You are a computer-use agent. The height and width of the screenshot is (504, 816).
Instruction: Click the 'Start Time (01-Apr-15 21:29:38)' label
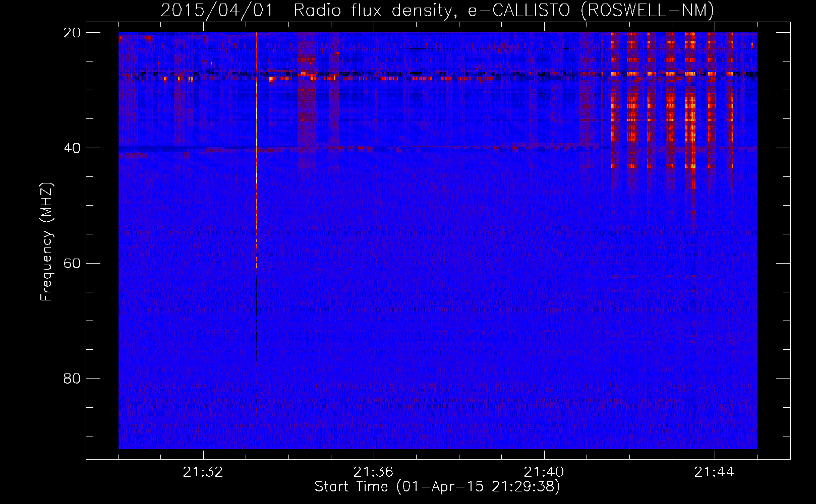pyautogui.click(x=437, y=487)
